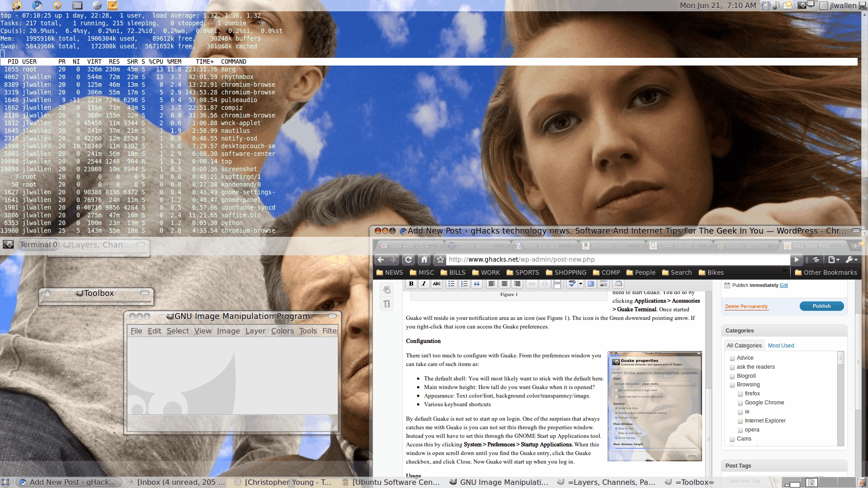The image size is (868, 488).
Task: Check the Cams category checkbox
Action: coord(732,439)
